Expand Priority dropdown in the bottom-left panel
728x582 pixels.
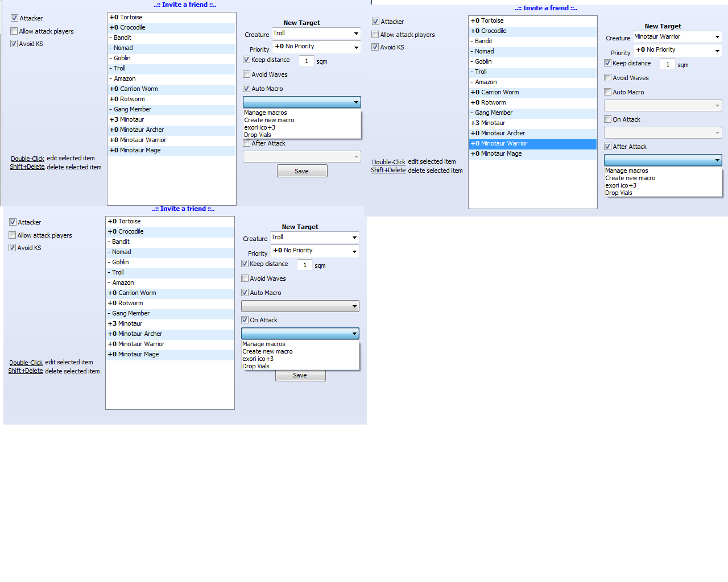tap(315, 251)
